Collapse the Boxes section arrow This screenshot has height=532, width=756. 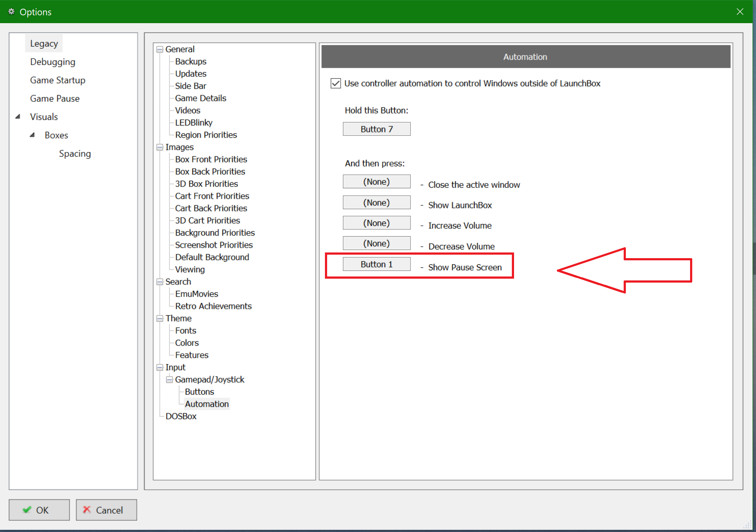point(32,135)
